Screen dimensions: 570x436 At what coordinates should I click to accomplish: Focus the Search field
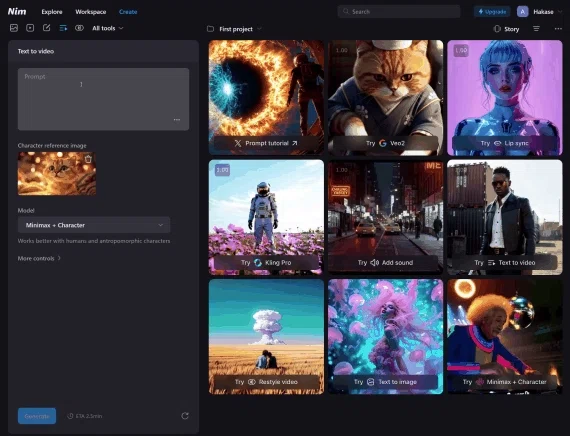[x=399, y=12]
